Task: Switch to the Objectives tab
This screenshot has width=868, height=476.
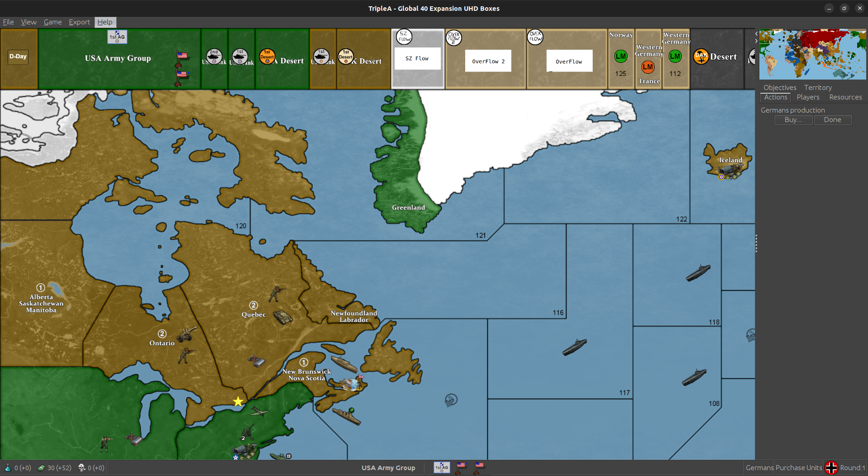Action: click(x=780, y=87)
